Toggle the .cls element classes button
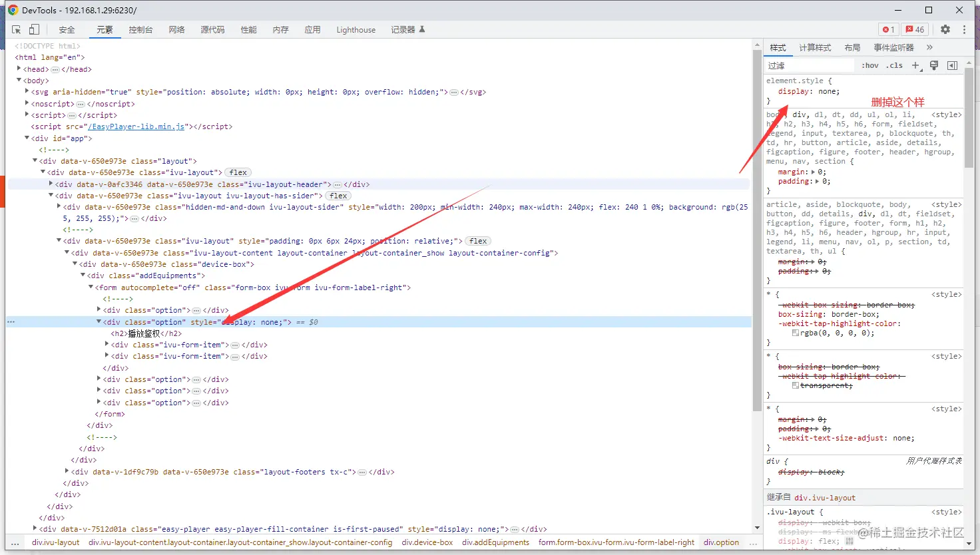 point(895,65)
